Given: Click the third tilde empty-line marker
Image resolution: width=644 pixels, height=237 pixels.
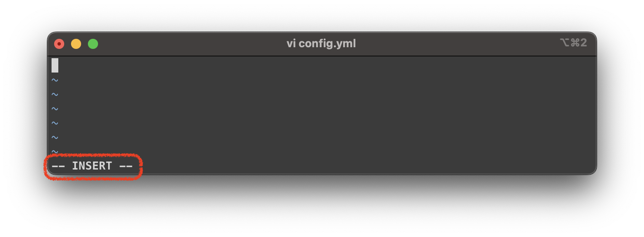Looking at the screenshot, I should click(x=55, y=108).
